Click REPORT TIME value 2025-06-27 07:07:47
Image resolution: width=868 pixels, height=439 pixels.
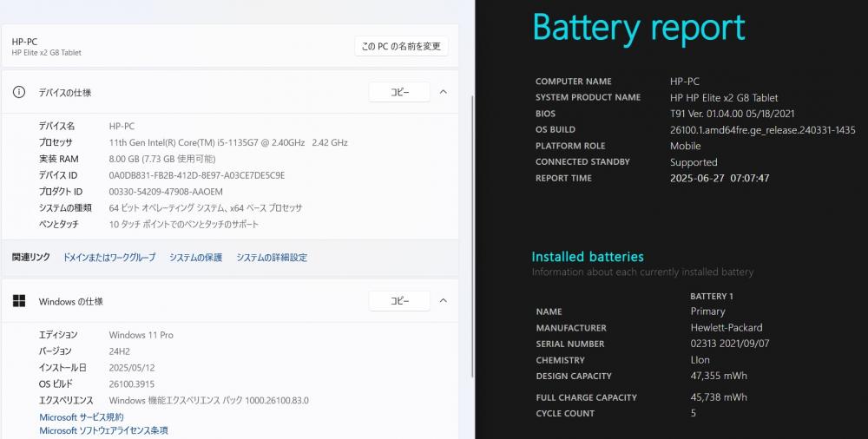pyautogui.click(x=720, y=178)
